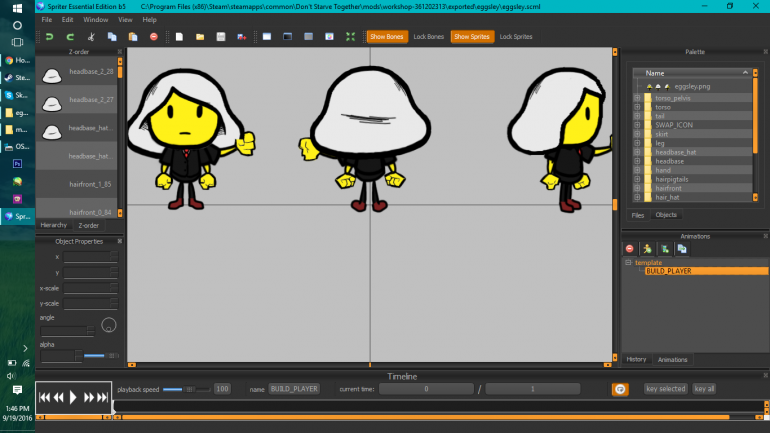This screenshot has height=433, width=770.
Task: Click the color wheel window icon
Action: pyautogui.click(x=330, y=37)
